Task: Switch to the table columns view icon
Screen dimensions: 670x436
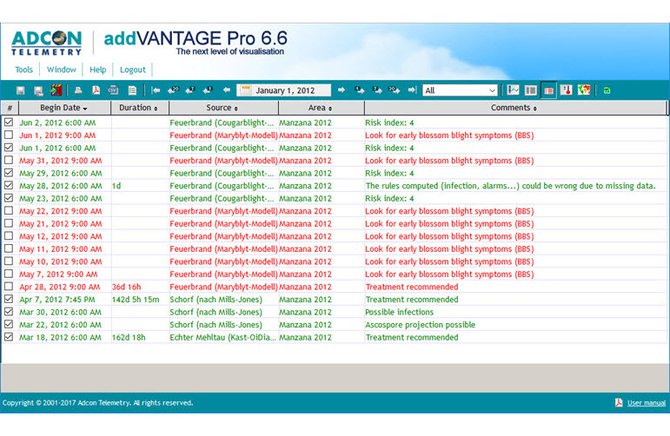Action: [531, 90]
